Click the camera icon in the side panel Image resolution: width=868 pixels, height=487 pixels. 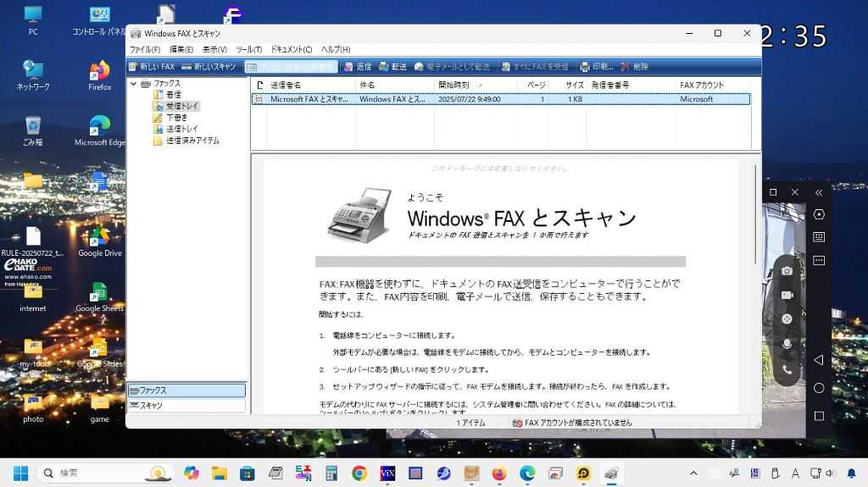click(x=787, y=270)
